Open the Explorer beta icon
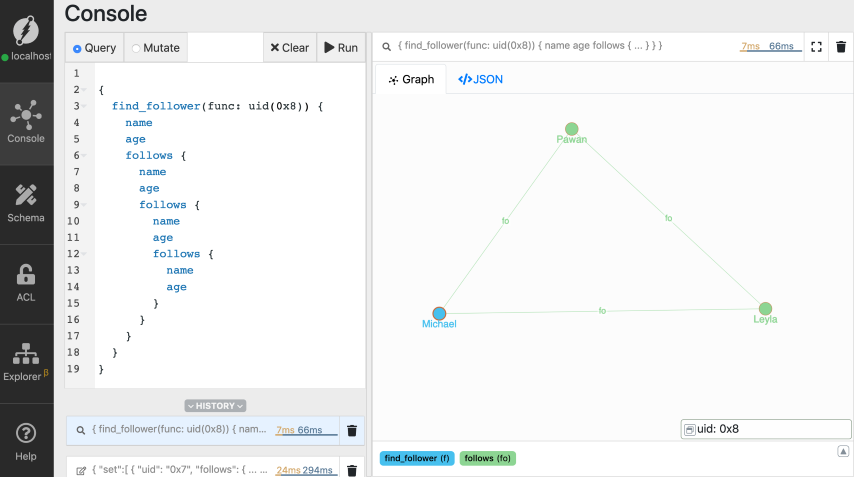This screenshot has width=854, height=477. (x=26, y=361)
